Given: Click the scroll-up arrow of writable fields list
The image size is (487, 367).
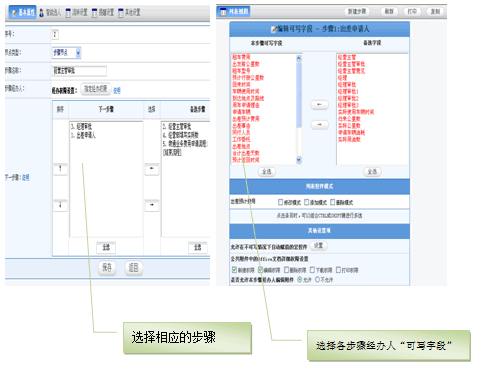Looking at the screenshot, I should pyautogui.click(x=299, y=58).
